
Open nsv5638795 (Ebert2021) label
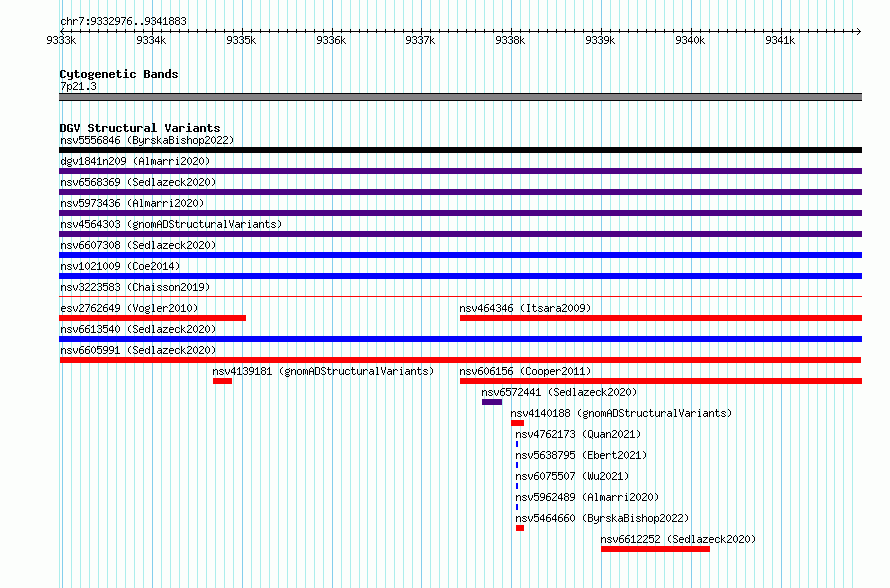[x=581, y=455]
